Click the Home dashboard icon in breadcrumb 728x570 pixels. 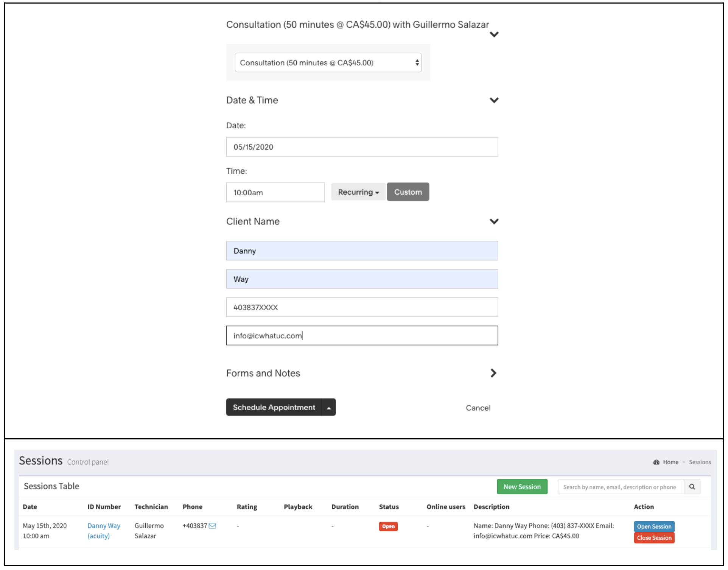656,462
